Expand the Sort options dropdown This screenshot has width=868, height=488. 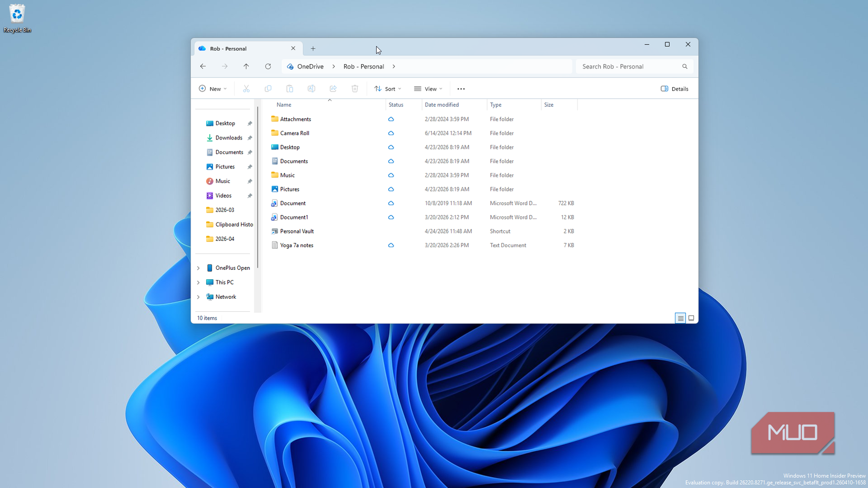(x=388, y=88)
